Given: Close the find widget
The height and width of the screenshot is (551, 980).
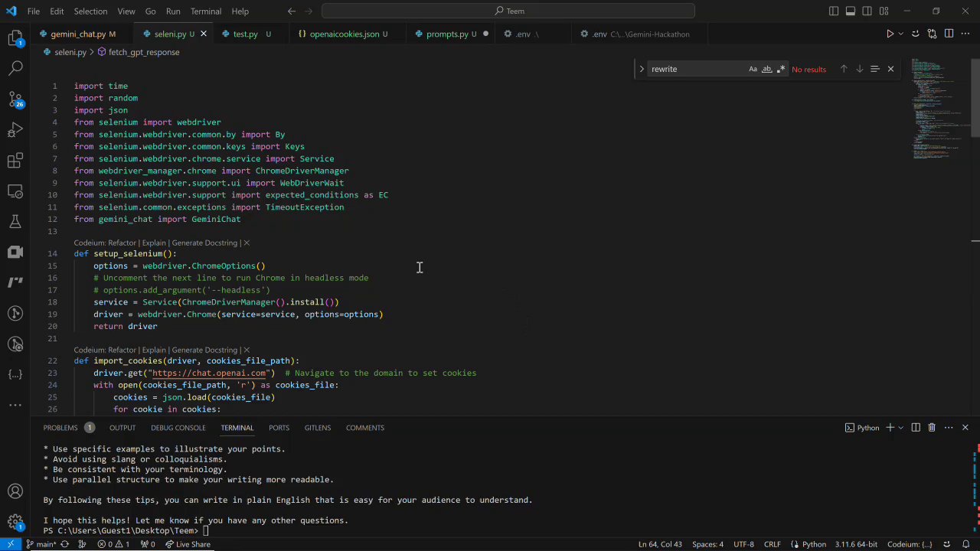Looking at the screenshot, I should point(890,69).
